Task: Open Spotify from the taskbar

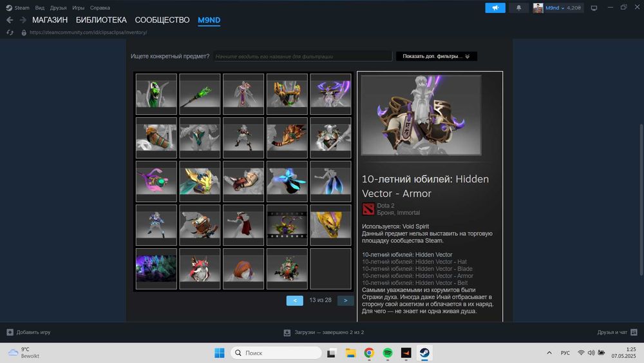Action: click(387, 353)
